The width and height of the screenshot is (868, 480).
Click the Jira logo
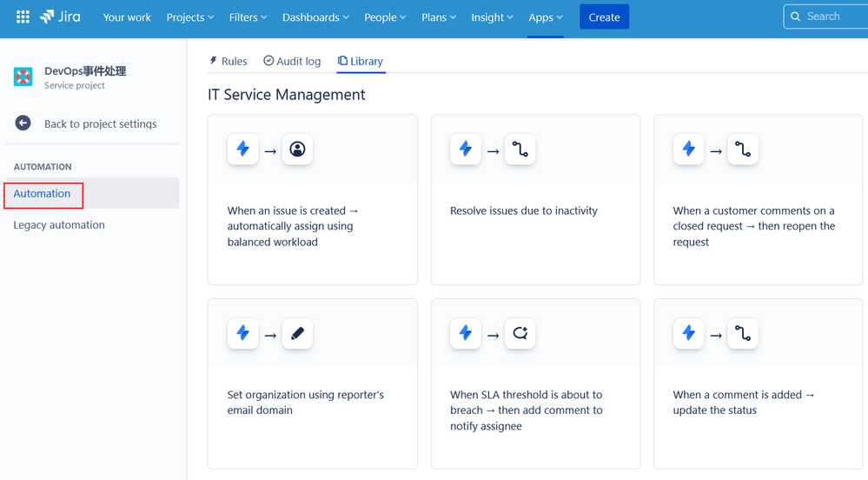[60, 17]
